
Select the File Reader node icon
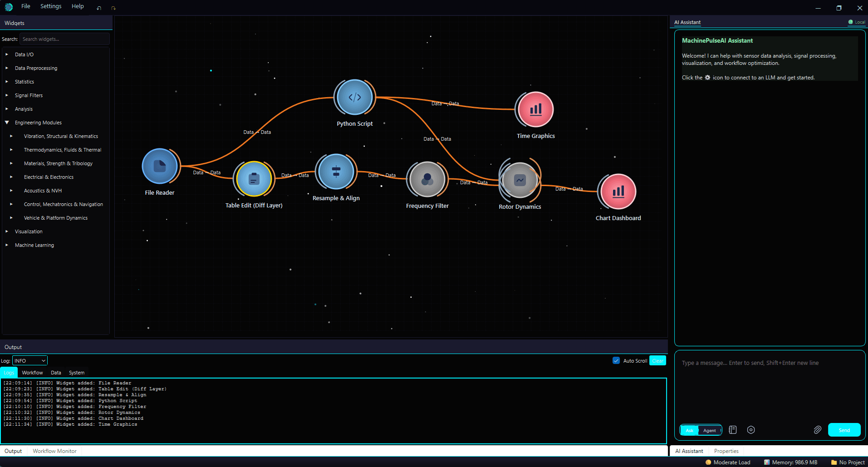click(160, 167)
